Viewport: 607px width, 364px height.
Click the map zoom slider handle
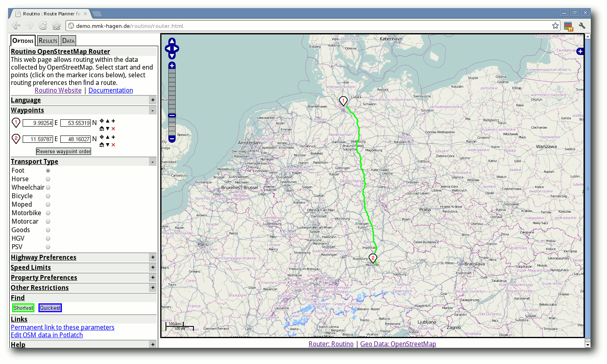[x=172, y=116]
